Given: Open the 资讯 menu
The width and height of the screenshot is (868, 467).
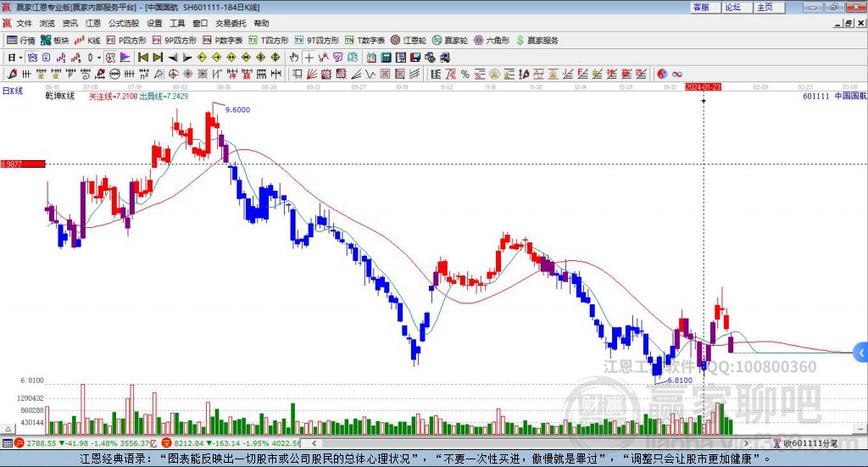Looking at the screenshot, I should click(x=70, y=23).
